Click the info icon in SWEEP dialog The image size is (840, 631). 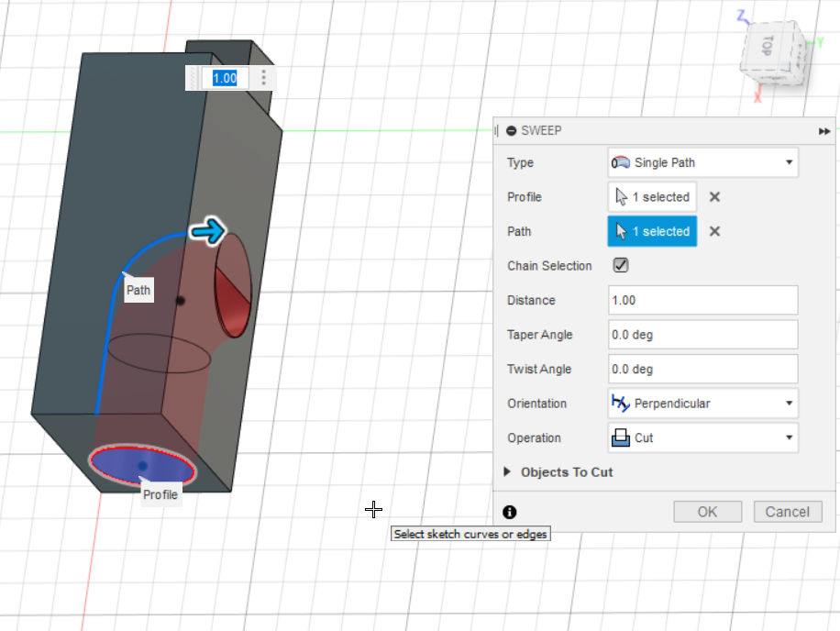[510, 513]
